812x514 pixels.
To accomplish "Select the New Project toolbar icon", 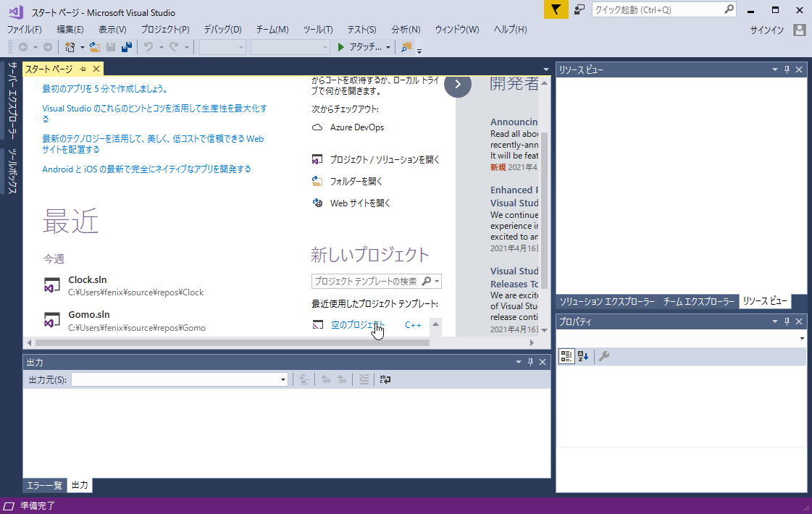I will (x=71, y=46).
